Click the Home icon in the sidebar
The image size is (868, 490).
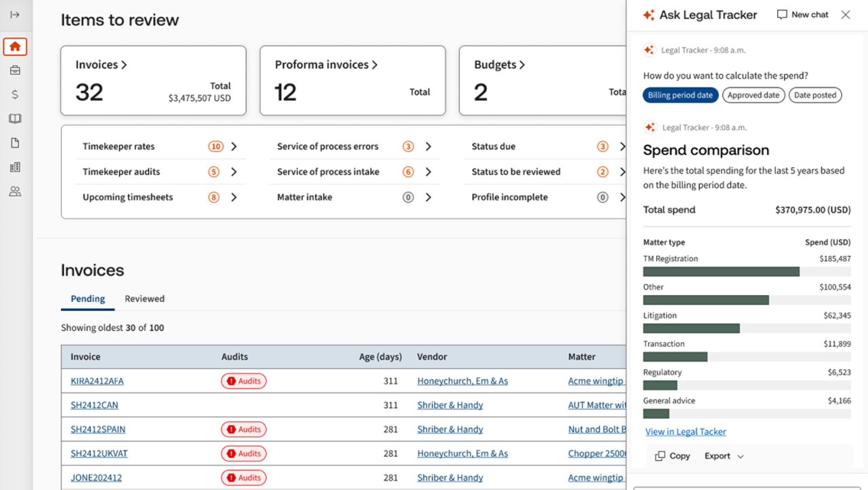point(15,47)
